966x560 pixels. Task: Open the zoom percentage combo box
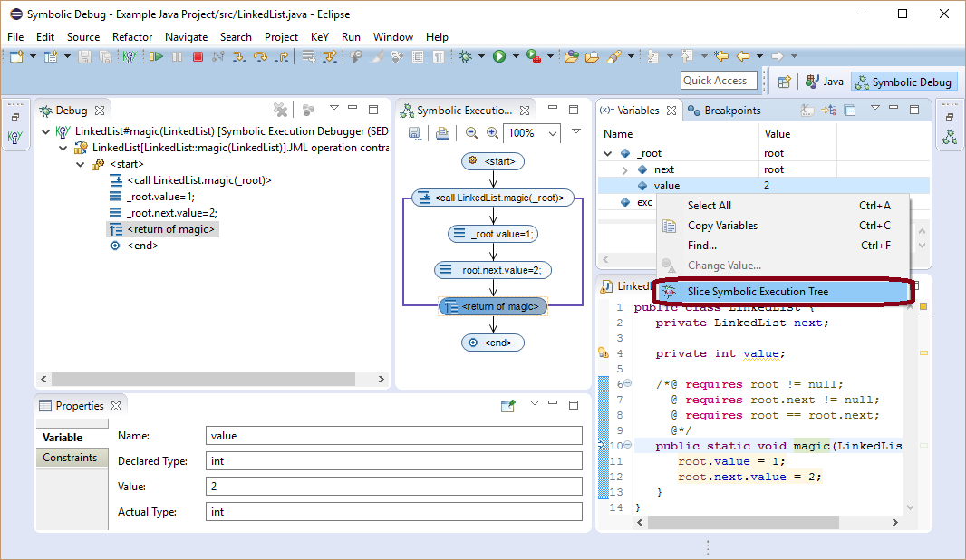[553, 133]
